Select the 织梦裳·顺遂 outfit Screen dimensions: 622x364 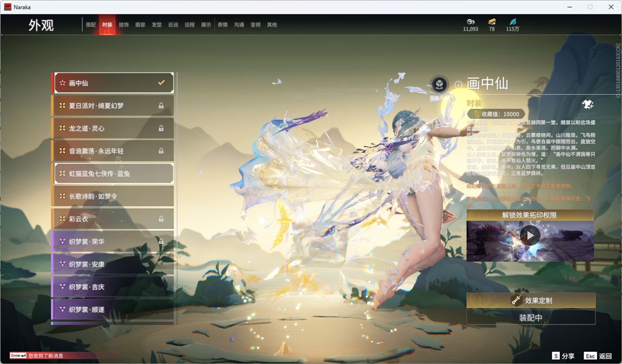[112, 309]
